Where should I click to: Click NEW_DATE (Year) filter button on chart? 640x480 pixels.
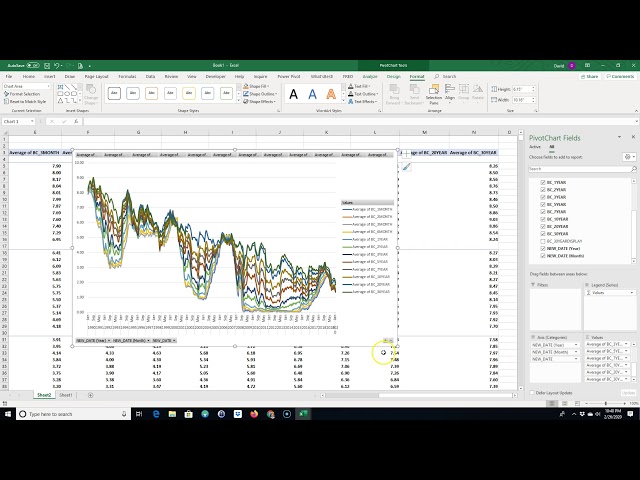pos(93,340)
